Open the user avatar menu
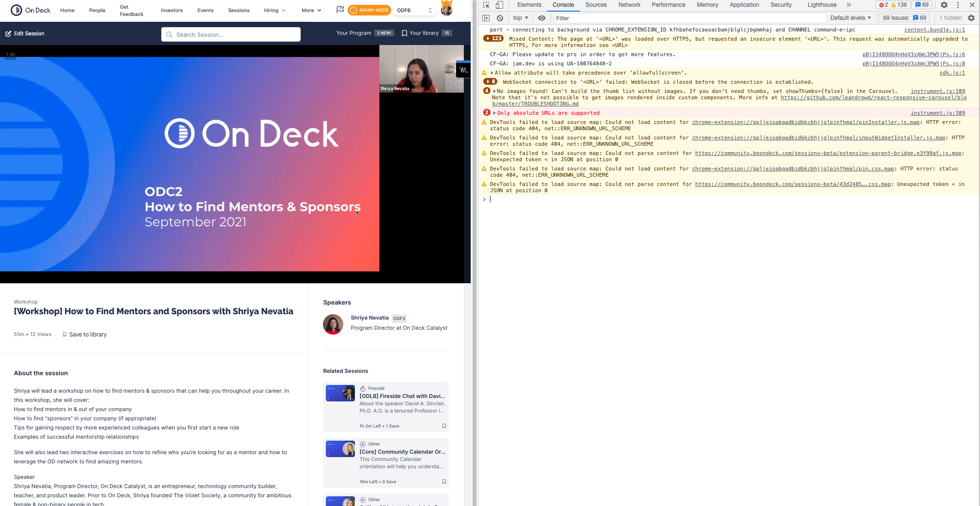Screen dimensions: 980x506 point(446,9)
